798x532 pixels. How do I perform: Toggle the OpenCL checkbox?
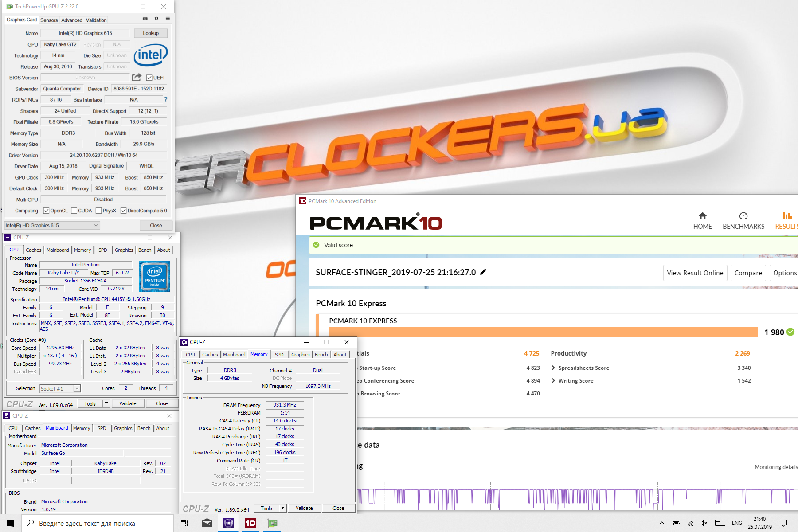[x=46, y=211]
